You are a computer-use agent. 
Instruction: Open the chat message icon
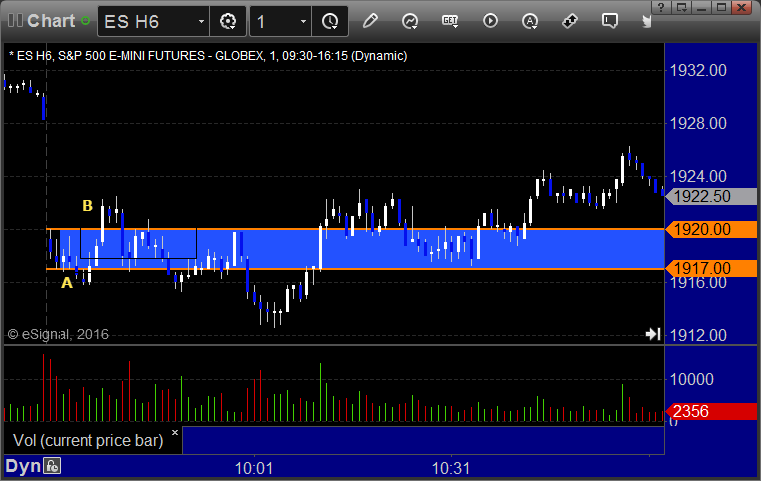pos(610,21)
